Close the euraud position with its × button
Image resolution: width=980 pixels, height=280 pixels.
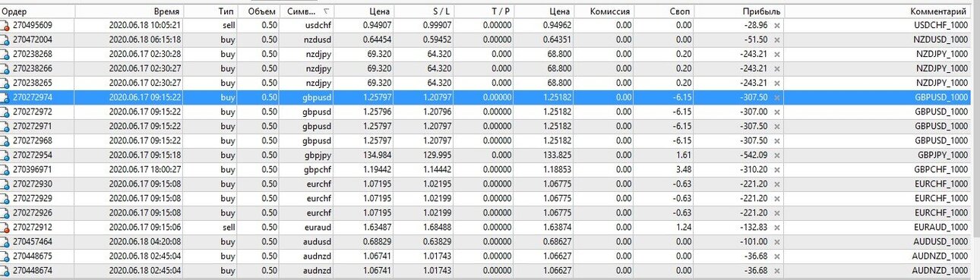pos(776,227)
